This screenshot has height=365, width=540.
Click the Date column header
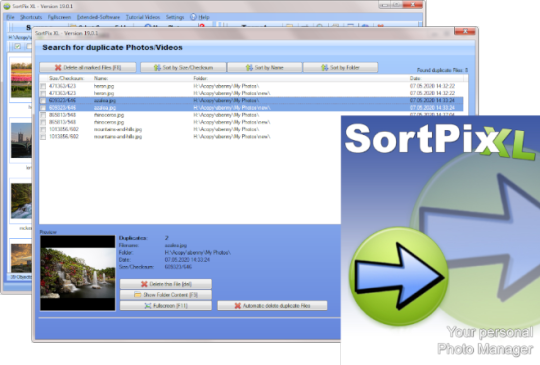pos(415,78)
